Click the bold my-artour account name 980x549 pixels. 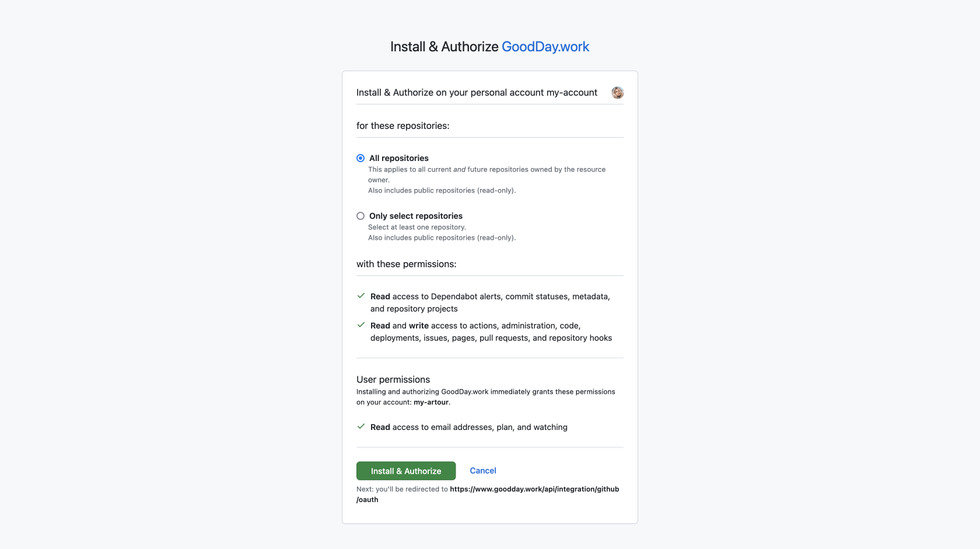(431, 402)
